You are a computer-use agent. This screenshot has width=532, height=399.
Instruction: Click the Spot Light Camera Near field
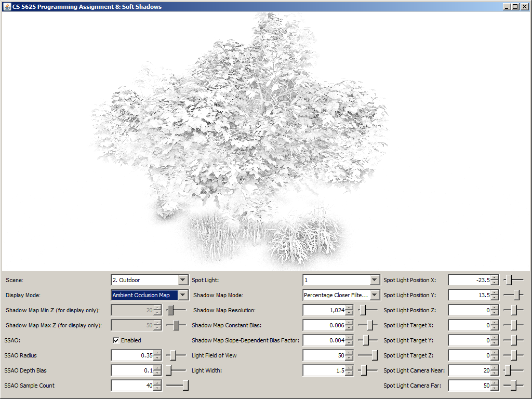[469, 370]
